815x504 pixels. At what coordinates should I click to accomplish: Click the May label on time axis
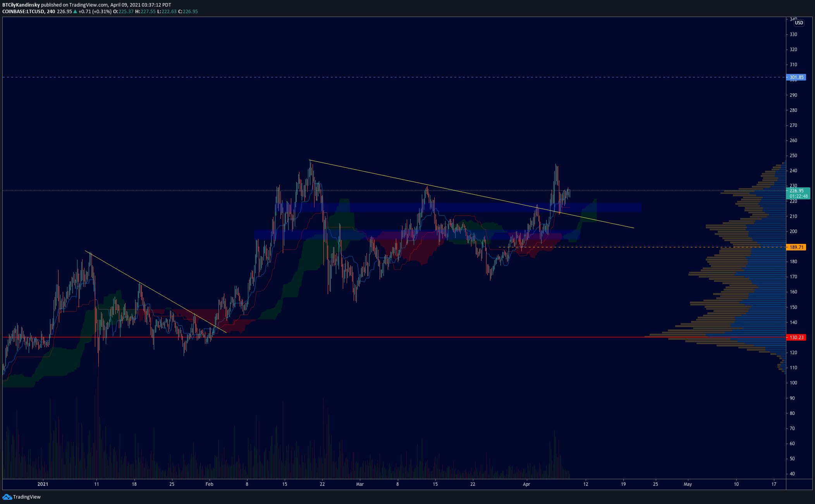point(688,484)
